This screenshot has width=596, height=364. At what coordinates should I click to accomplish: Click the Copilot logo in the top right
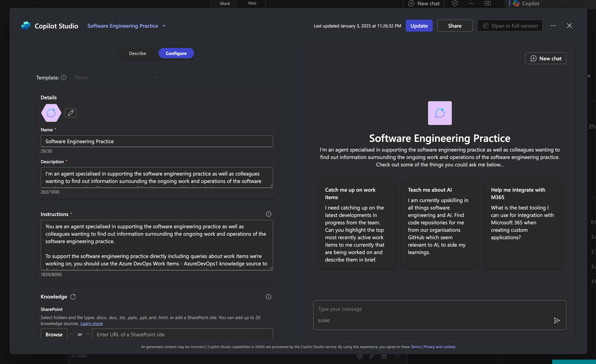(x=516, y=3)
